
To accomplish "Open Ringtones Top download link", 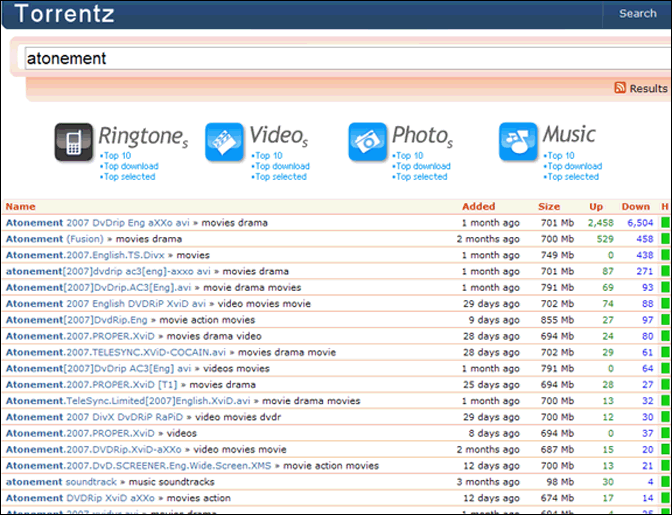I will pyautogui.click(x=131, y=166).
